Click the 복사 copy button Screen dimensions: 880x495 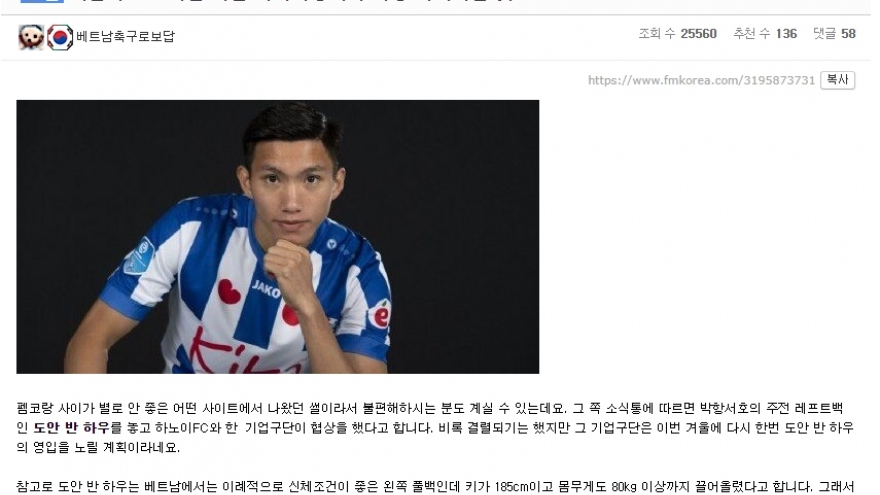pos(837,80)
